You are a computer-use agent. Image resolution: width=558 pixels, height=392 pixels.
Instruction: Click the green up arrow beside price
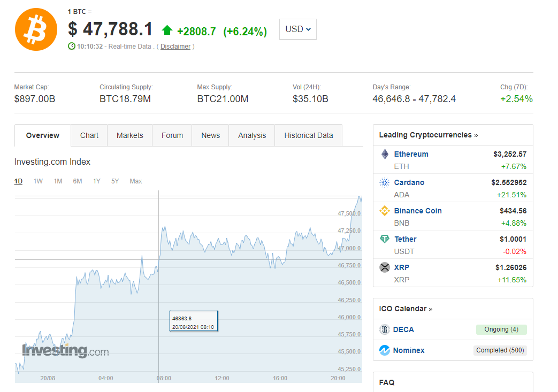pos(167,30)
